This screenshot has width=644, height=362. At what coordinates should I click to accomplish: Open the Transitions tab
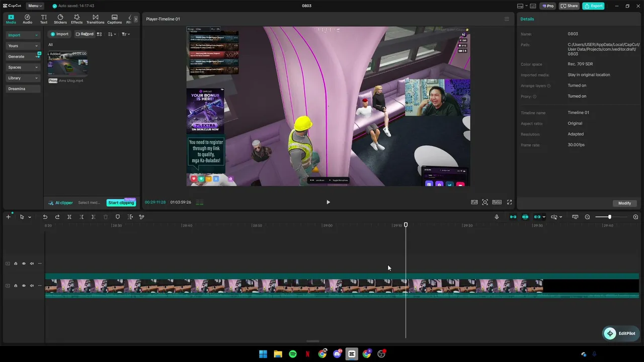pos(95,19)
